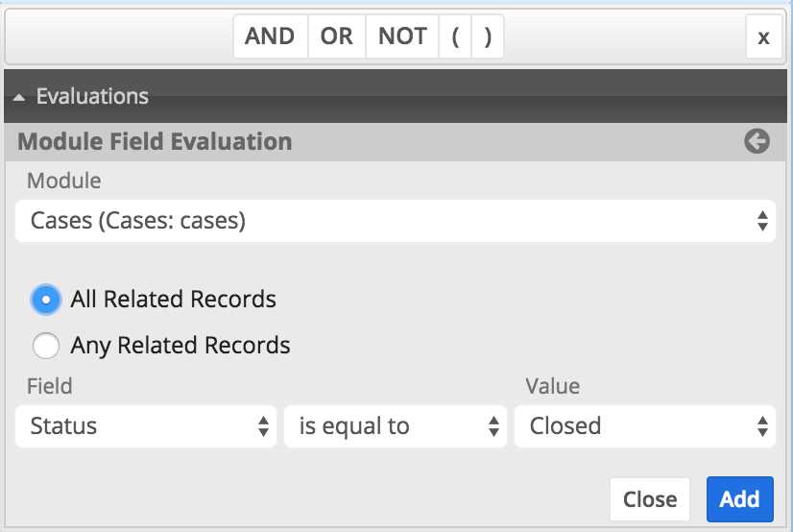Click the Field label text
This screenshot has height=532, width=793.
[50, 386]
